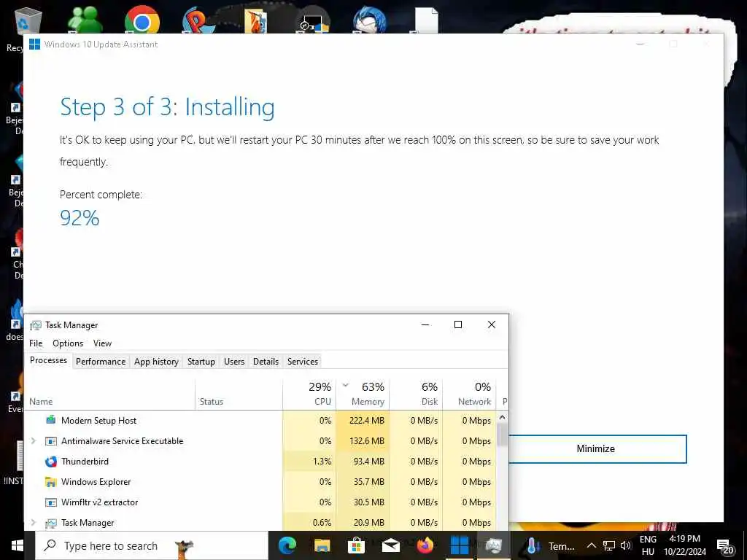Open Microsoft Store from the taskbar
The width and height of the screenshot is (747, 560).
(356, 545)
